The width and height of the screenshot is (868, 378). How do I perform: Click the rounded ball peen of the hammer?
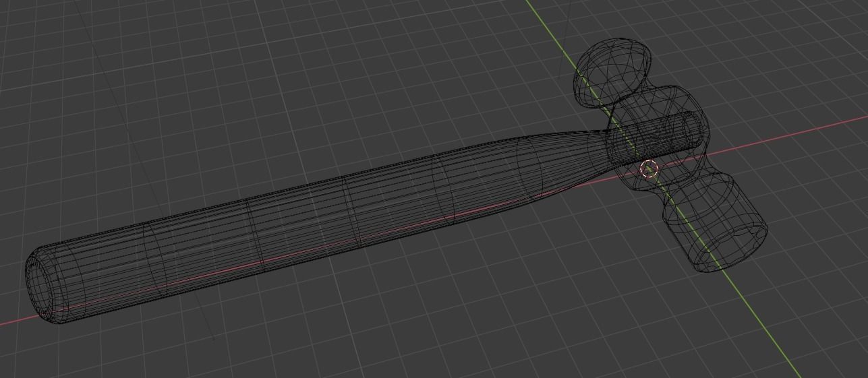[x=612, y=73]
